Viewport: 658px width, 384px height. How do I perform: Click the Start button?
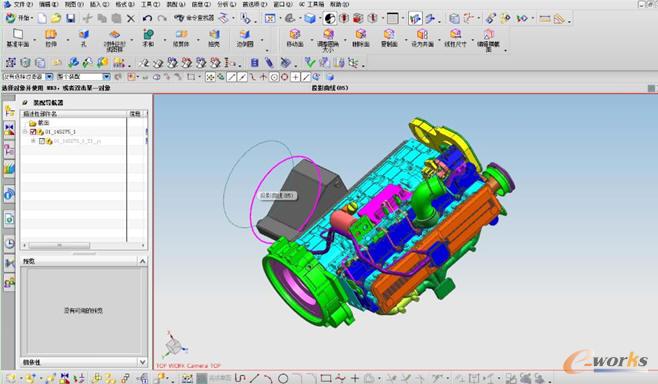[x=19, y=18]
